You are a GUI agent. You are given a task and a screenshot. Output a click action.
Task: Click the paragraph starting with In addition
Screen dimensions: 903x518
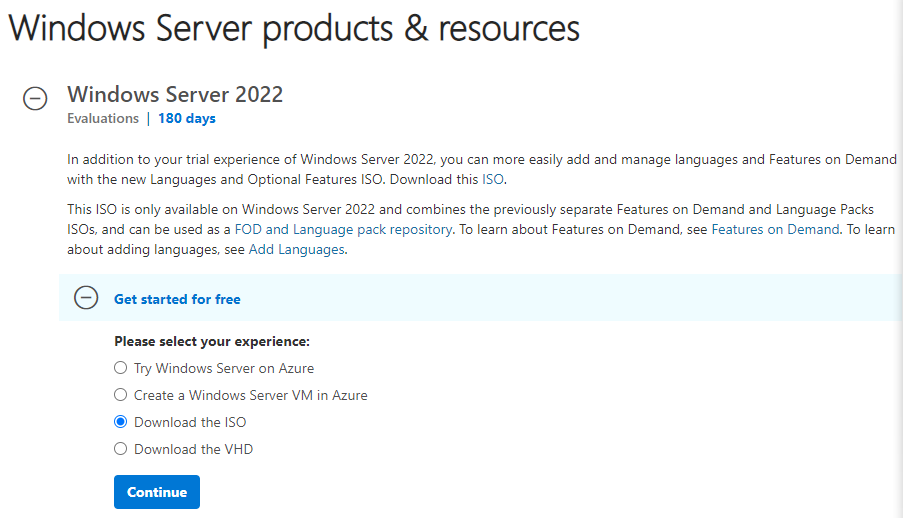[x=480, y=169]
